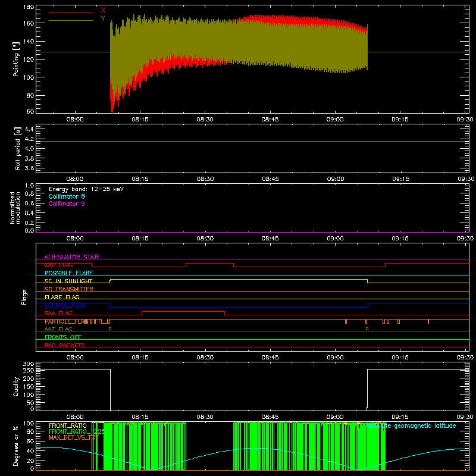Select the red X legend line sample
This screenshot has height=476, width=476.
pyautogui.click(x=71, y=12)
